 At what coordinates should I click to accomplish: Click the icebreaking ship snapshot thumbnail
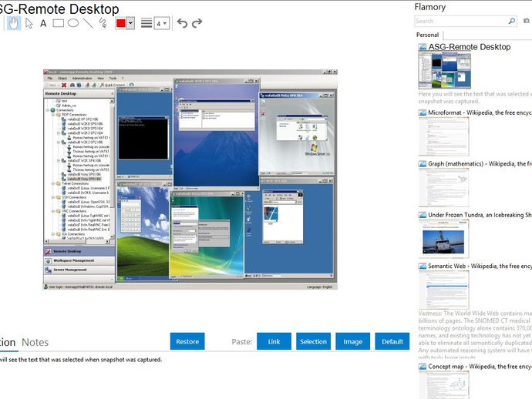443,239
